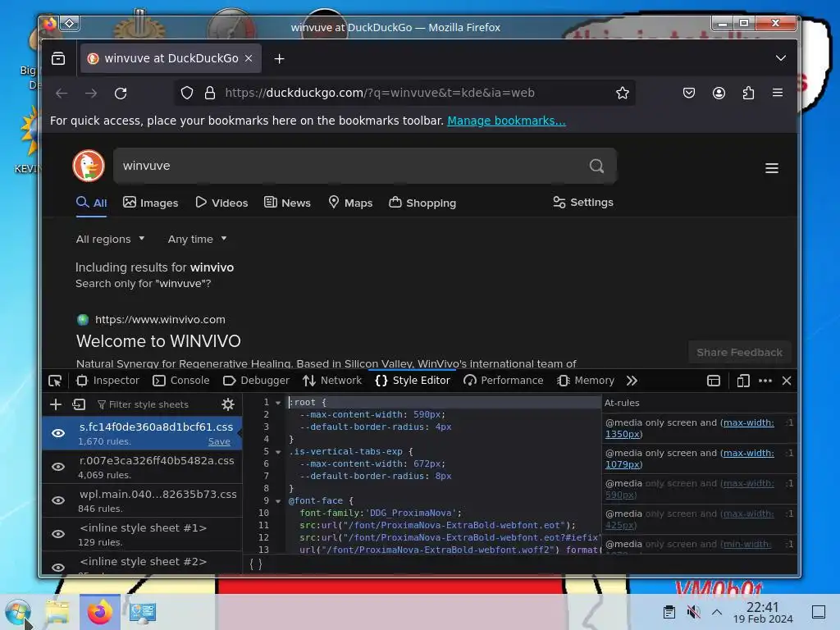This screenshot has width=840, height=630.
Task: Open the Firefox account icon
Action: [x=719, y=93]
